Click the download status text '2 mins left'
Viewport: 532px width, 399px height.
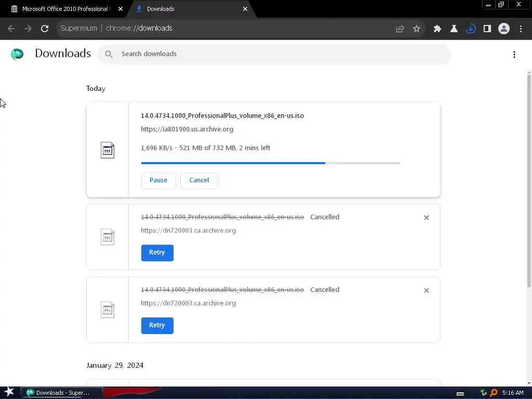[255, 148]
